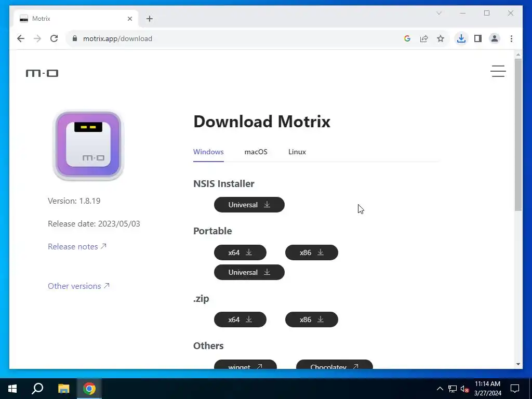This screenshot has width=532, height=399.
Task: Click the scrollbar down arrow
Action: pos(518,364)
